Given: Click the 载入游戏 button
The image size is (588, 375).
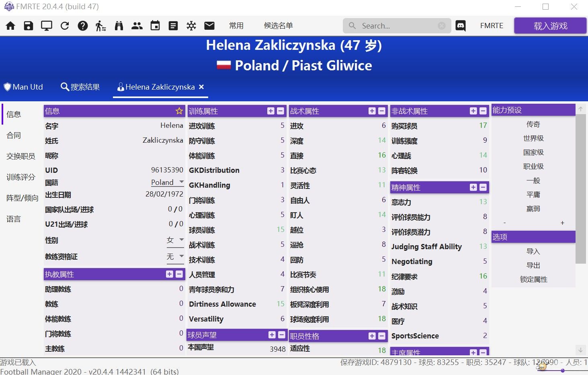Looking at the screenshot, I should 550,26.
